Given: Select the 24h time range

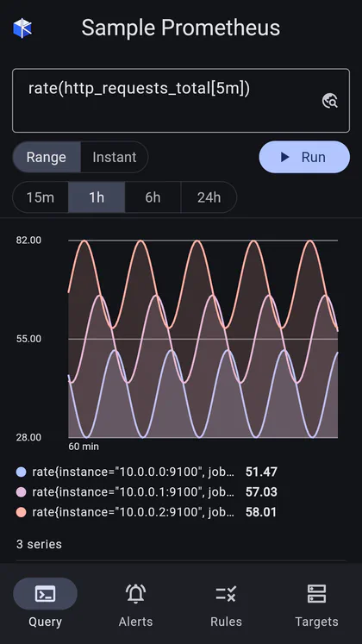Looking at the screenshot, I should pyautogui.click(x=209, y=197).
